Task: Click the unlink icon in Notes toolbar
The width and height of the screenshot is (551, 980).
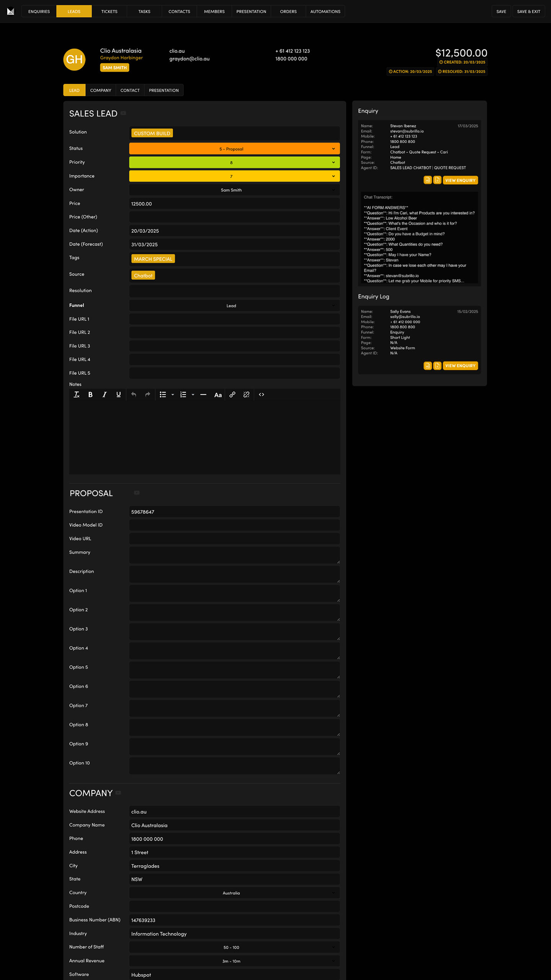Action: pyautogui.click(x=246, y=395)
